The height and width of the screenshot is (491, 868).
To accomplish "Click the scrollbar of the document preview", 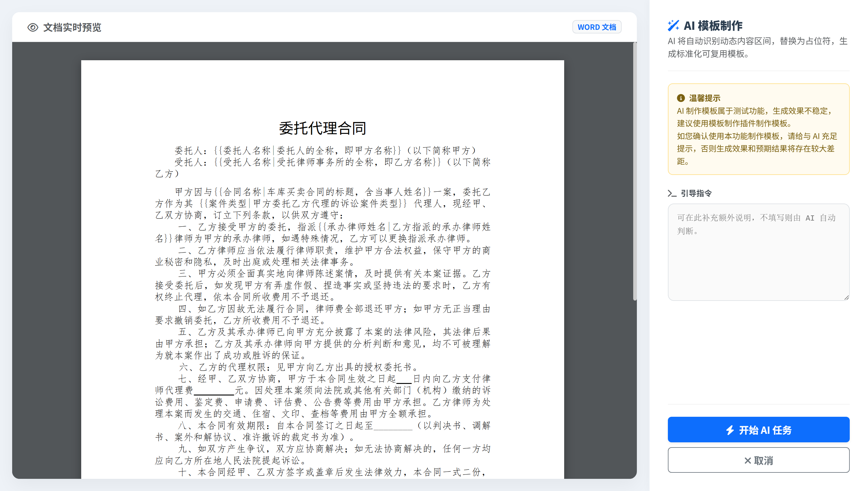I will [x=635, y=169].
